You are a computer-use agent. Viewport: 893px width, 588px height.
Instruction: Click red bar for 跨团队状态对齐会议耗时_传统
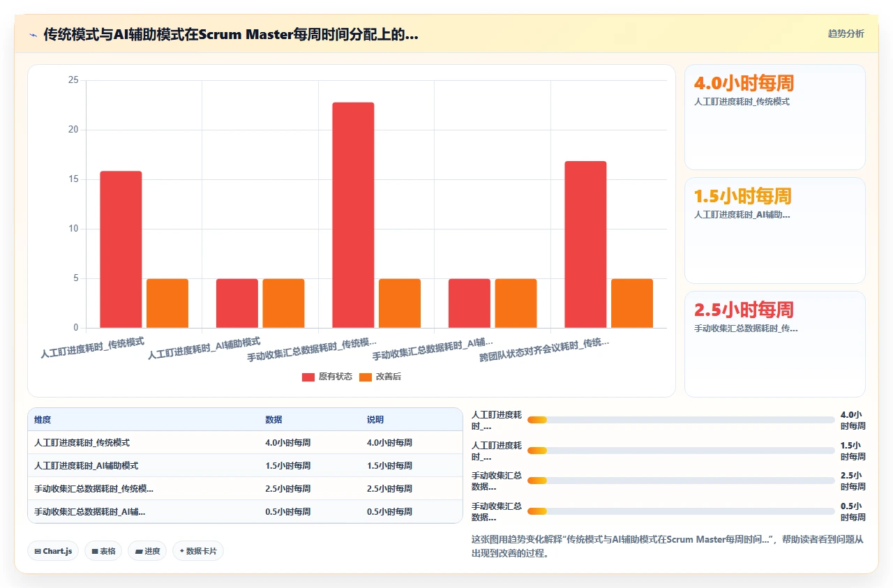coord(585,244)
